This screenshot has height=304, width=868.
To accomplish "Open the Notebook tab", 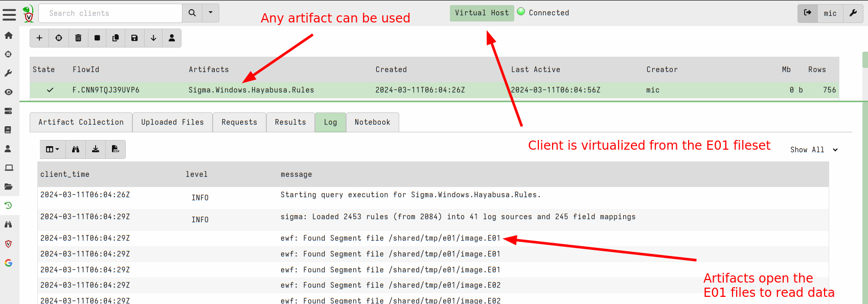I will pos(372,123).
